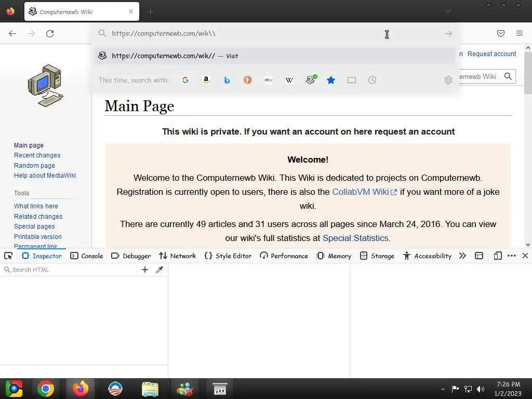This screenshot has width=532, height=399.
Task: Search this time with Bing
Action: pyautogui.click(x=227, y=80)
